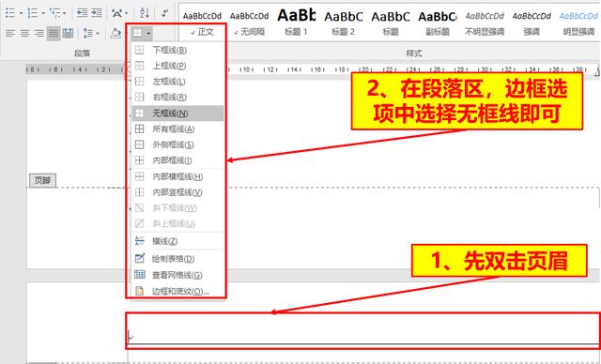The image size is (601, 364).
Task: Open the bullet list style dropdown arrow
Action: click(x=21, y=13)
